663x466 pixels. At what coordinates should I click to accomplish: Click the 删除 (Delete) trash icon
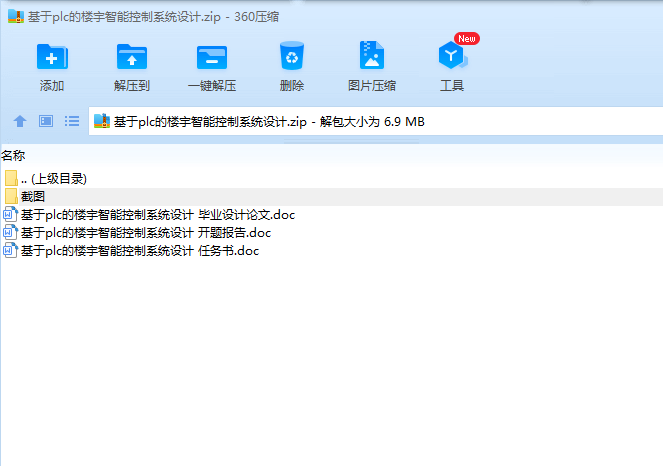292,55
